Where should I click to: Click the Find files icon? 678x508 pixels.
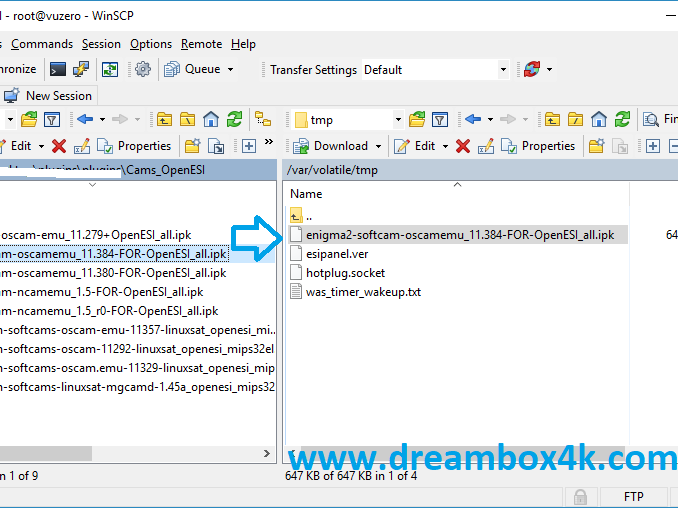(x=651, y=119)
